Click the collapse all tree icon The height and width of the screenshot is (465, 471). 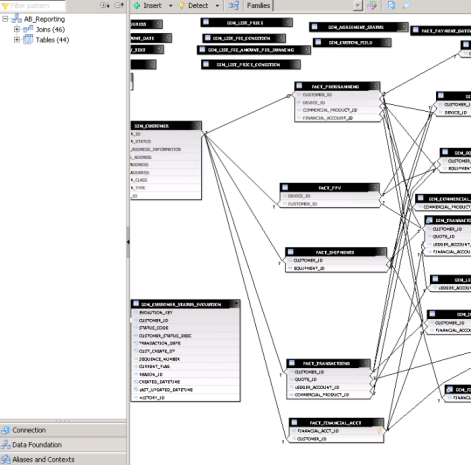coord(119,5)
